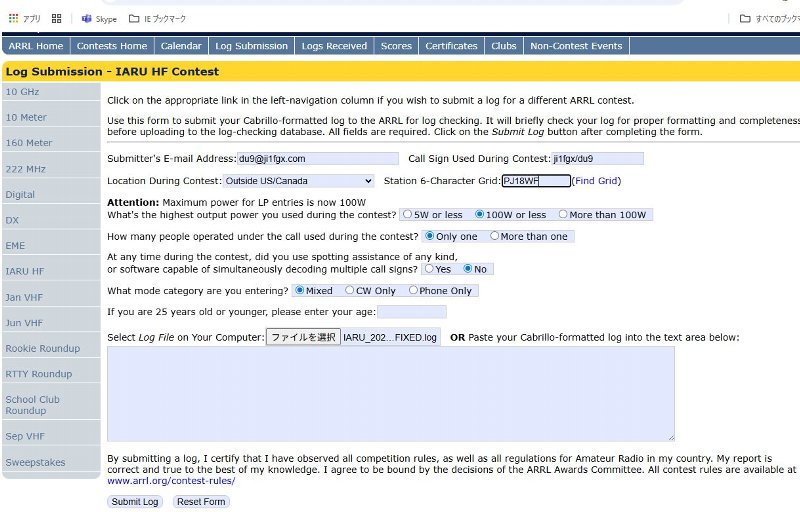
Task: Choose More than one operator option
Action: click(x=494, y=236)
